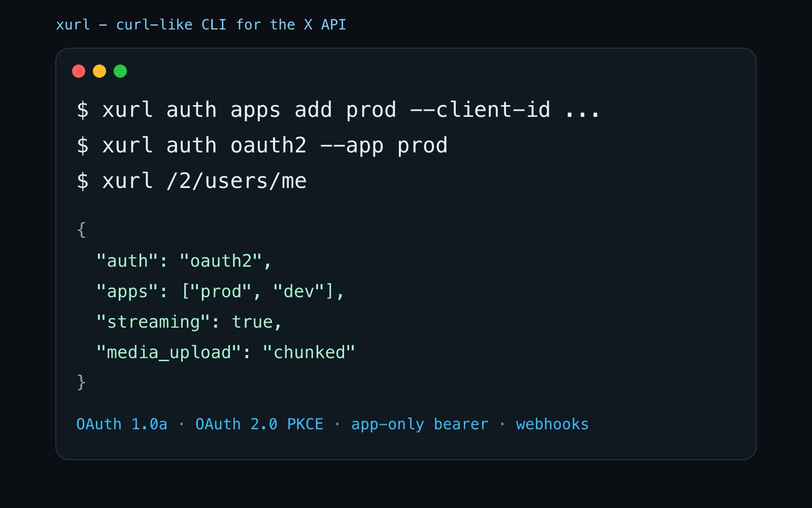This screenshot has height=508, width=812.
Task: Click the 'OAuth 1.0a' footer text
Action: coord(122,424)
